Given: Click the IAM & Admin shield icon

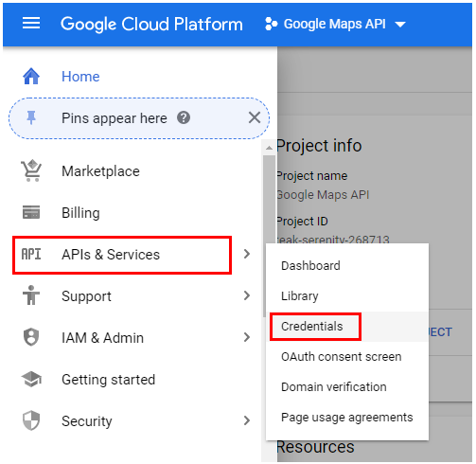Looking at the screenshot, I should (31, 337).
